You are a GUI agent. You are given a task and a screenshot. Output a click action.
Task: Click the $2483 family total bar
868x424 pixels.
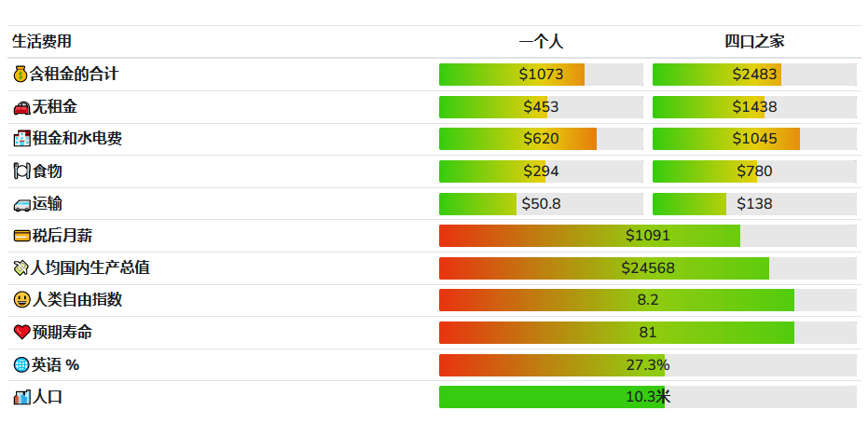click(x=754, y=75)
